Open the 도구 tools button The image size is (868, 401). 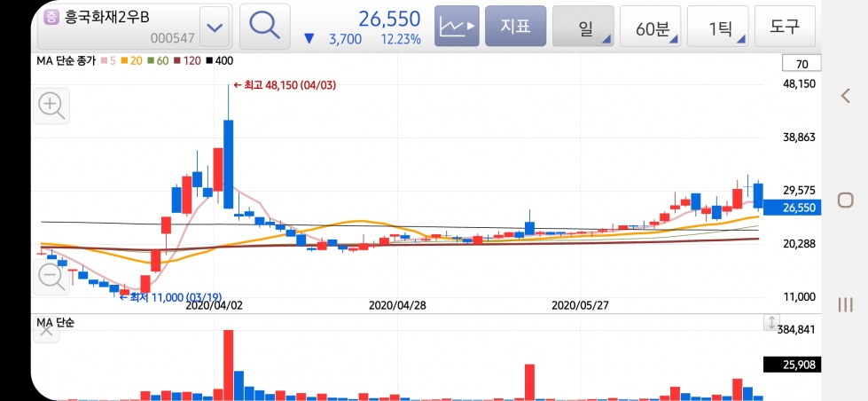(x=785, y=26)
